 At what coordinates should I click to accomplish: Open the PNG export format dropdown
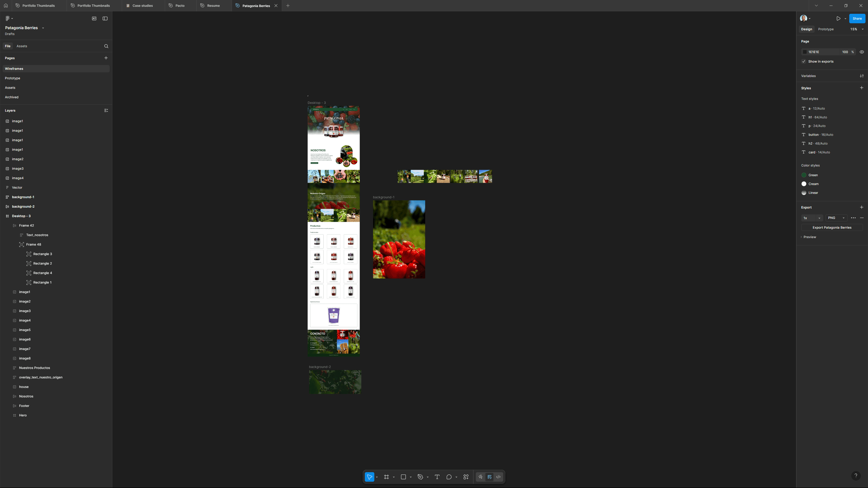click(836, 218)
